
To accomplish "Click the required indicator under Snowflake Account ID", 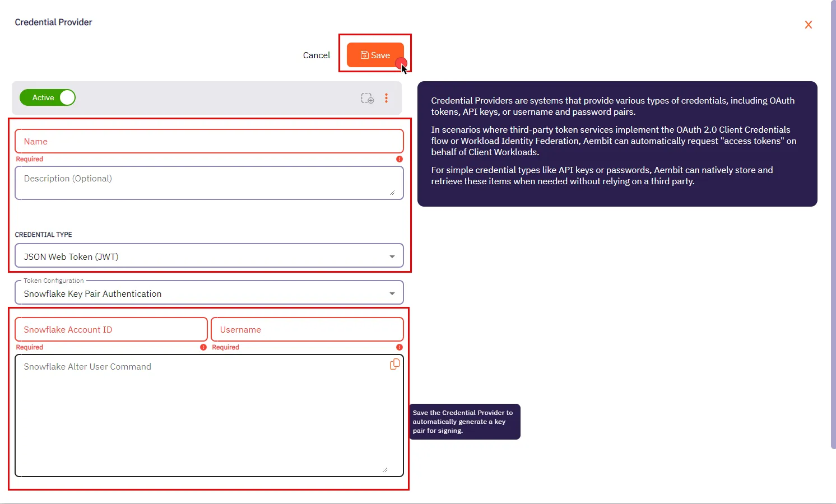I will [203, 347].
